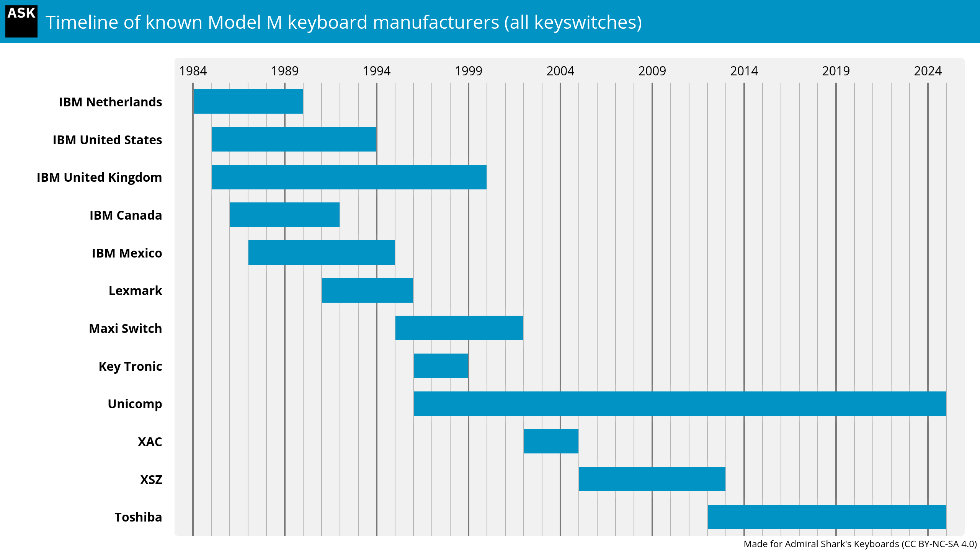
Task: Select the Toshiba row label
Action: coord(138,517)
